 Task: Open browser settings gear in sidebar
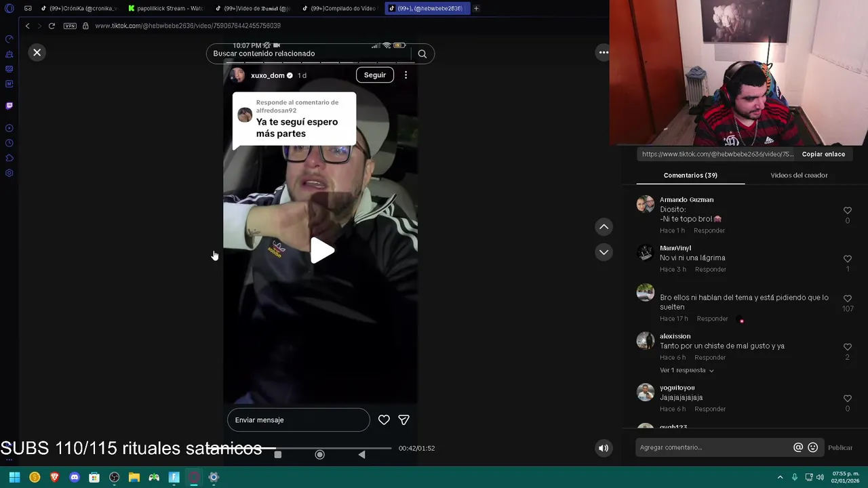pyautogui.click(x=9, y=173)
